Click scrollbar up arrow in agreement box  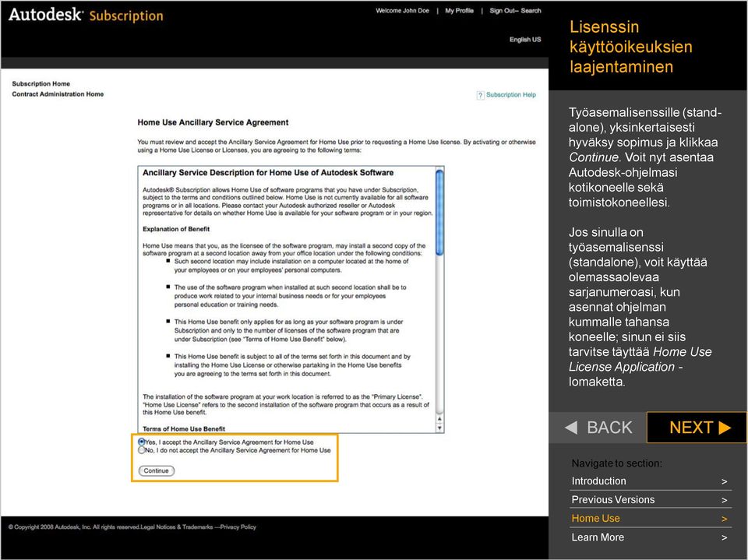(439, 419)
